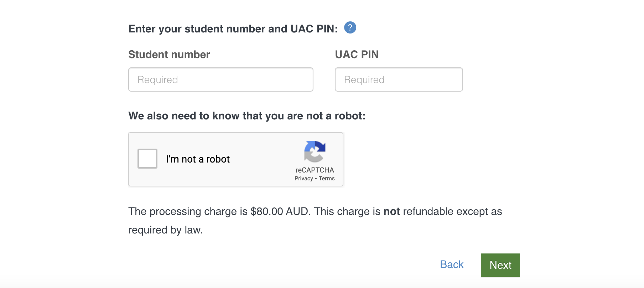Click the "$80.00 AUD" processing charge amount

(280, 211)
